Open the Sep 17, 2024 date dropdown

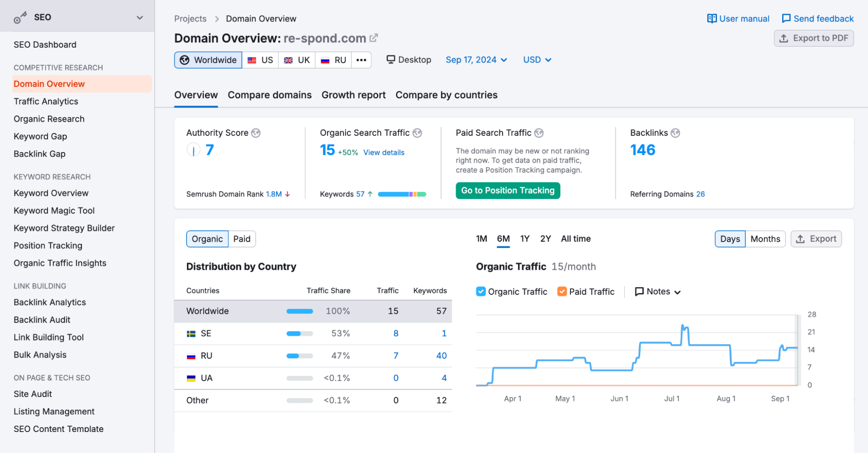pos(476,60)
